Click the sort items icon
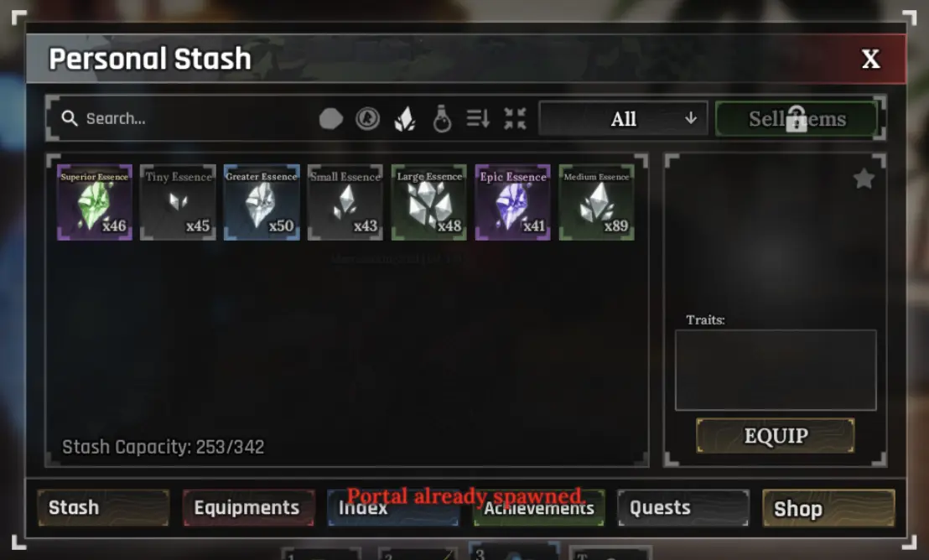This screenshot has height=560, width=929. (478, 118)
